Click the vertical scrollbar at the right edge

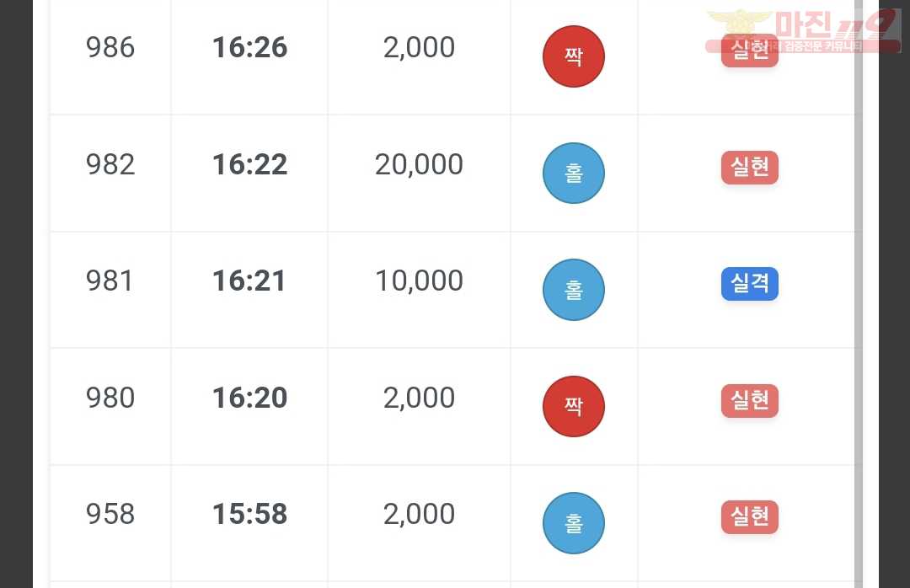coord(859,294)
